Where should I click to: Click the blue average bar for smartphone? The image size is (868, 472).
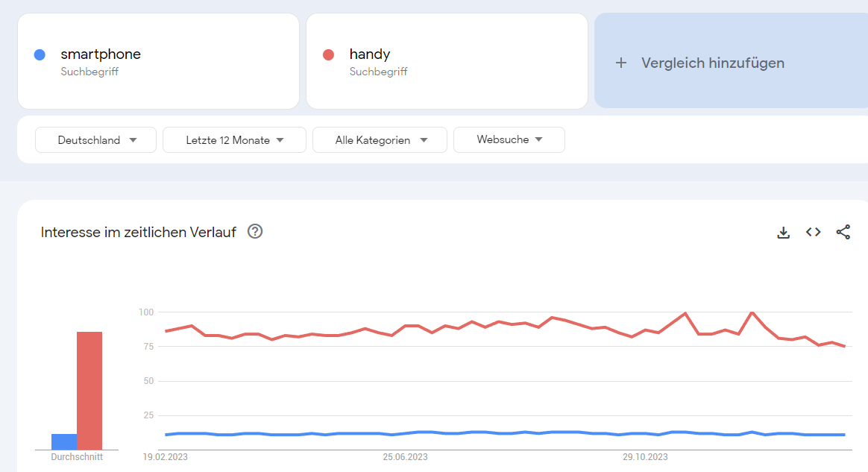tap(64, 441)
